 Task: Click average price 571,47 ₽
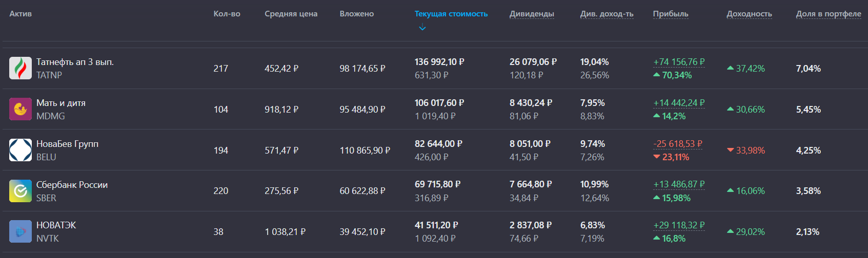pyautogui.click(x=281, y=150)
